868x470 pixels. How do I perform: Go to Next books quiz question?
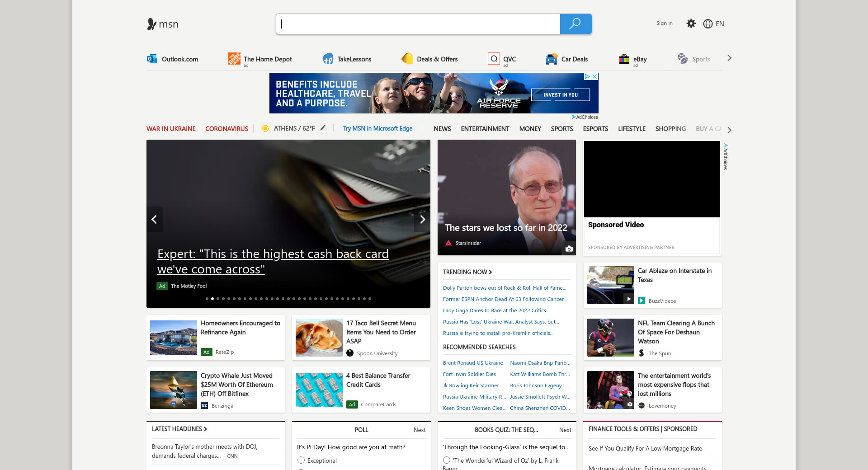click(565, 430)
